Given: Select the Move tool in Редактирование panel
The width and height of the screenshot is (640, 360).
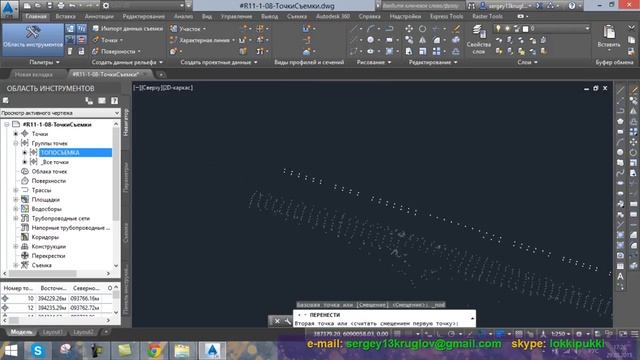Looking at the screenshot, I should pyautogui.click(x=409, y=29).
